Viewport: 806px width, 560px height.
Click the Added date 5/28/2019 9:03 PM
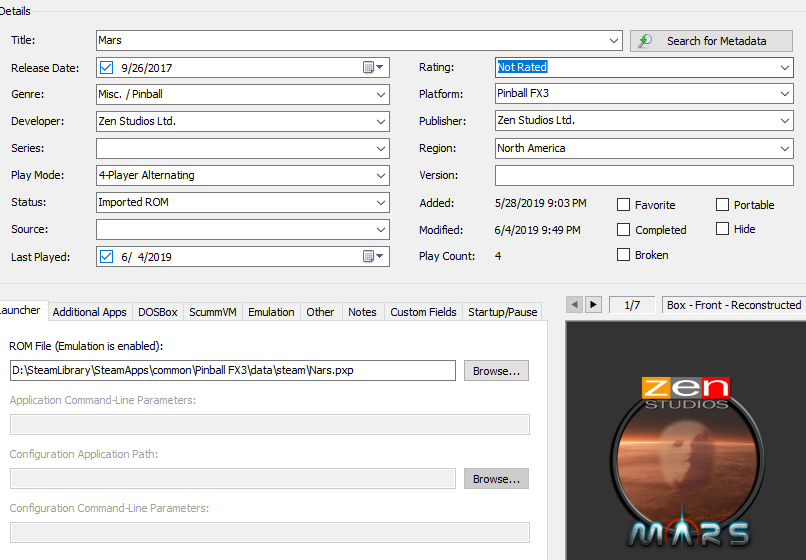[x=540, y=203]
